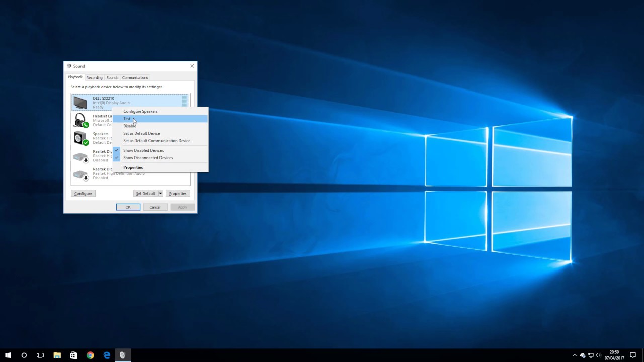
Task: Open the OneDrive cloud tray icon
Action: click(583, 355)
